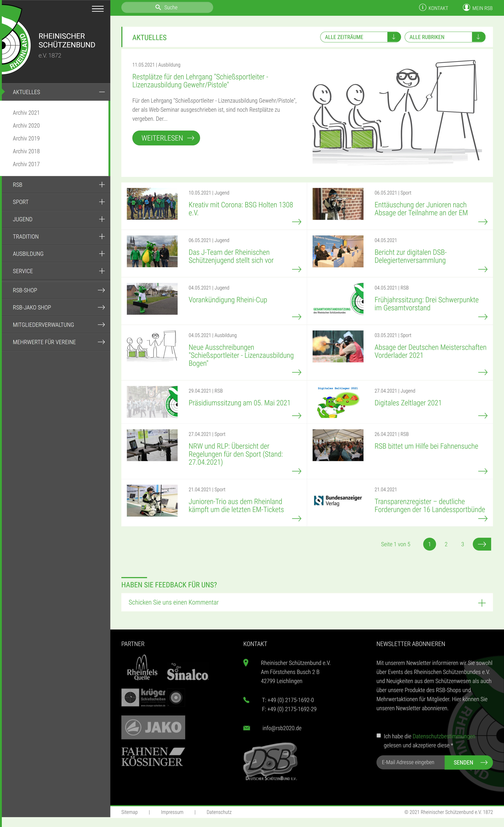Screen dimensions: 504x827
Task: Click the green envelope email icon
Action: click(247, 728)
